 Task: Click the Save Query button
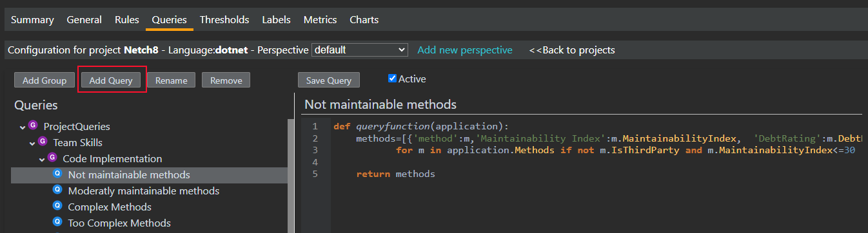[329, 80]
